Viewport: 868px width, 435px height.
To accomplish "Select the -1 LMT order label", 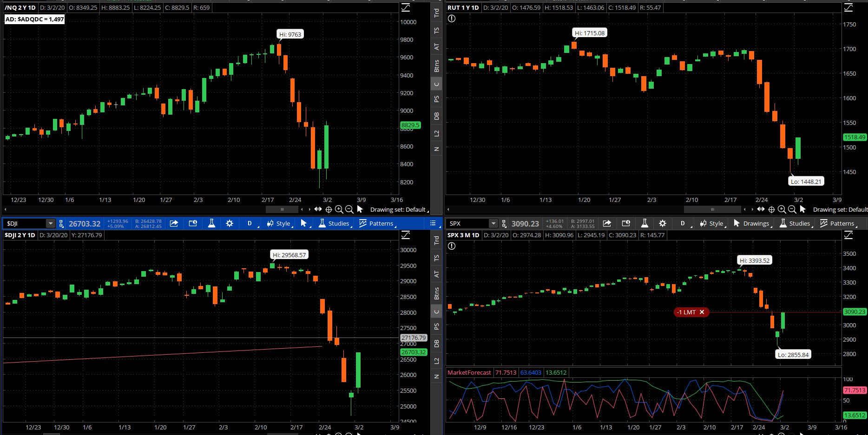I will click(x=686, y=312).
